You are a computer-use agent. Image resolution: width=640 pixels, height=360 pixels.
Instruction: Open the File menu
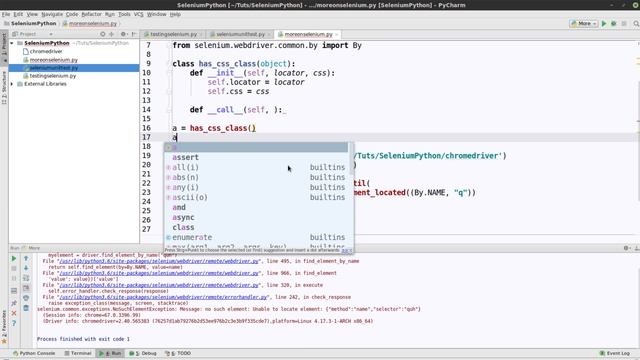6,14
